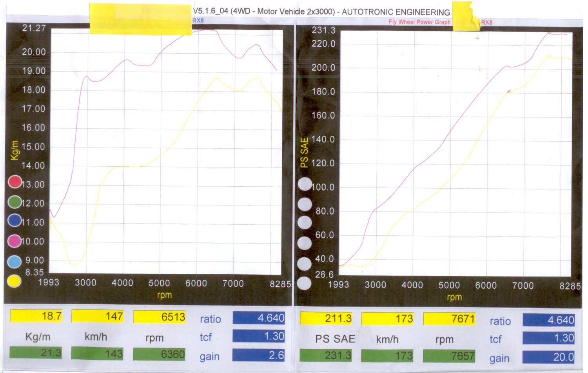Click the green 231.3 PS SAE field
The image size is (588, 373).
pyautogui.click(x=326, y=355)
